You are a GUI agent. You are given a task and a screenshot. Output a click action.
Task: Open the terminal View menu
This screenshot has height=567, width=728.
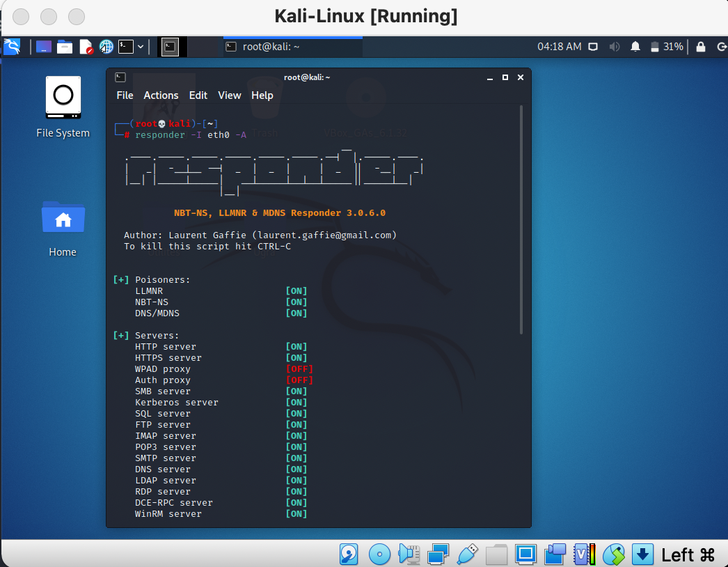click(230, 95)
